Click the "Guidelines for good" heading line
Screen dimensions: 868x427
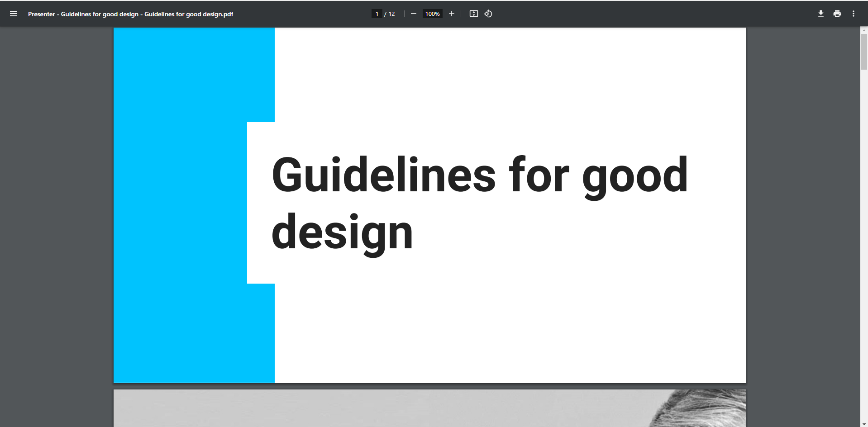tap(479, 175)
